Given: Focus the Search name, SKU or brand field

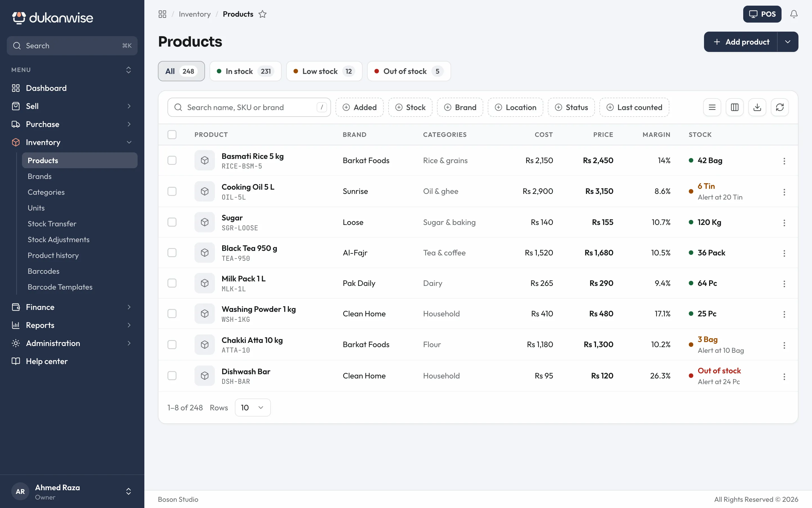Looking at the screenshot, I should tap(249, 107).
